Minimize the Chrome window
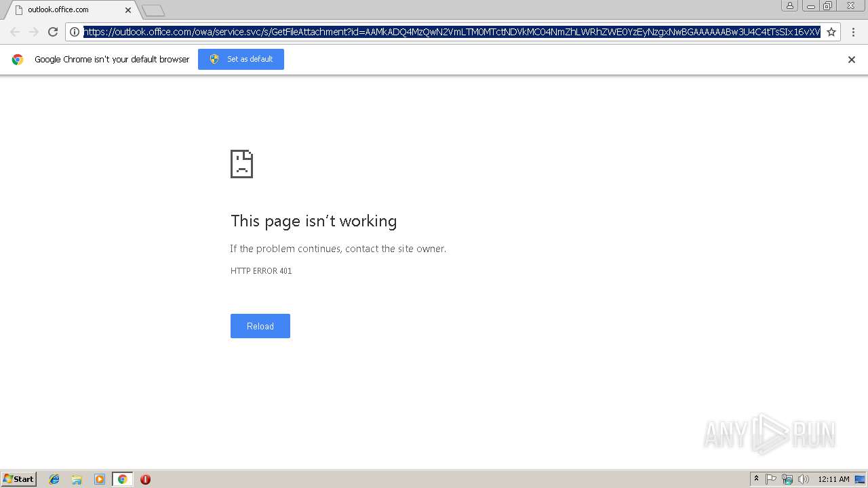 pyautogui.click(x=811, y=5)
